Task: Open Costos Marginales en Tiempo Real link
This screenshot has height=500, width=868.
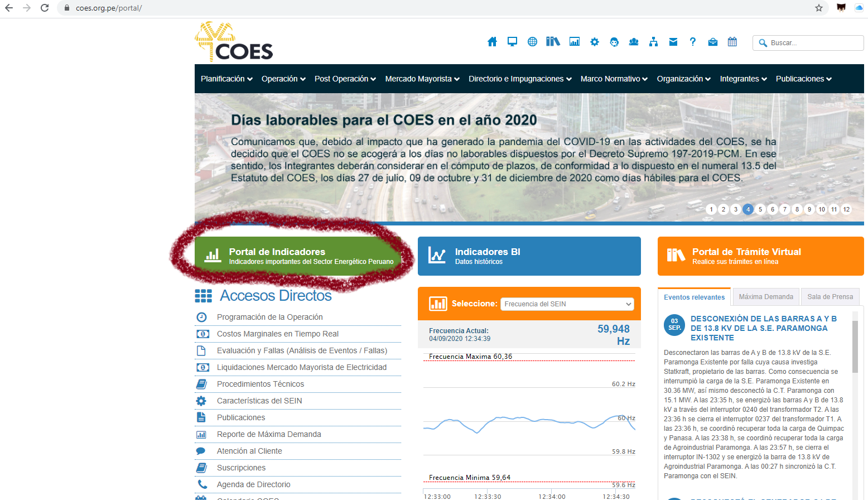Action: pos(277,334)
